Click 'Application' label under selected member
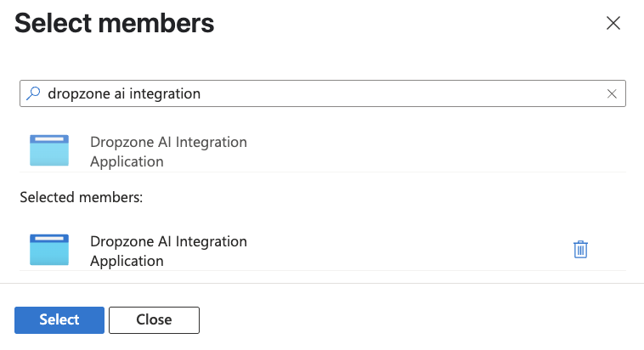The height and width of the screenshot is (350, 644). tap(127, 261)
